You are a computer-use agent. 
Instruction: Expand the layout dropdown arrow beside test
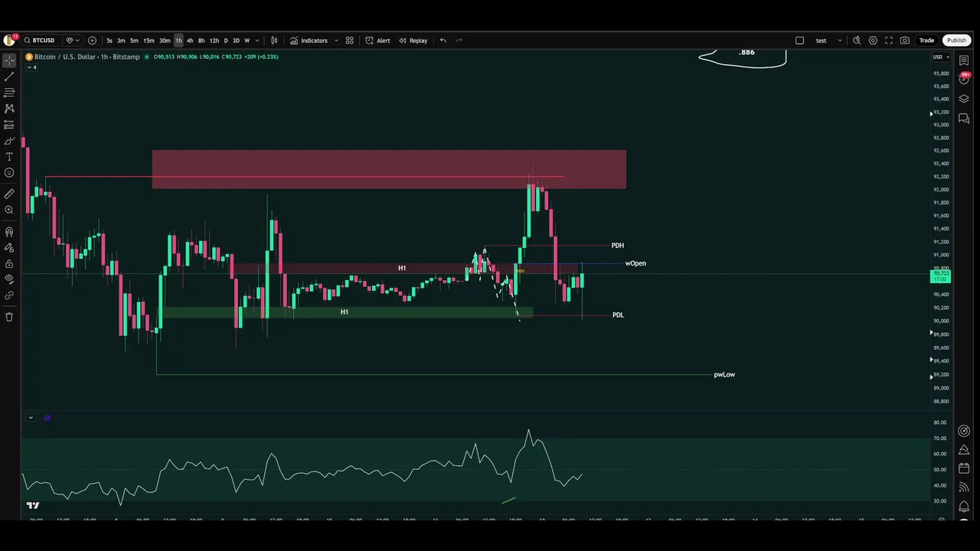point(840,41)
